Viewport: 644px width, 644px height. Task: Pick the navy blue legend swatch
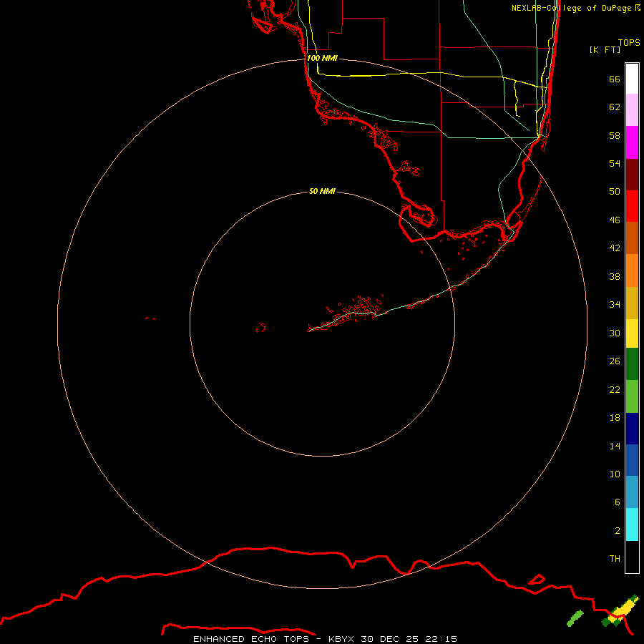632,429
